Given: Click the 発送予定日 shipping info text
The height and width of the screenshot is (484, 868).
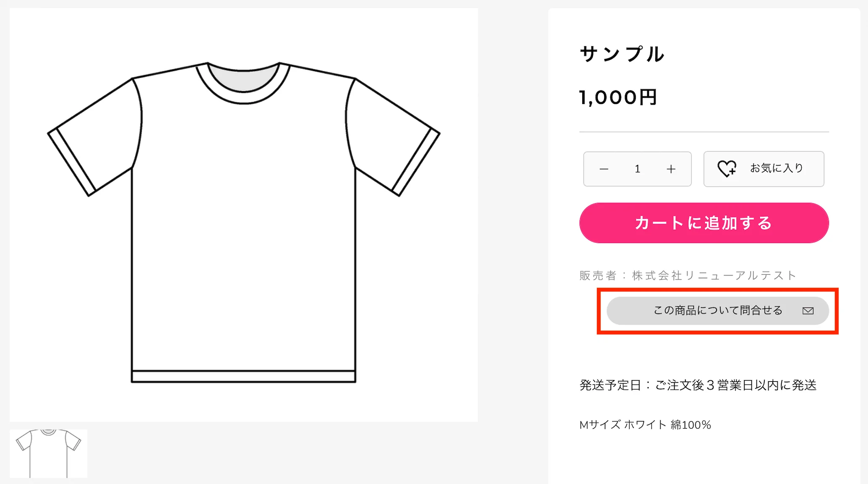Looking at the screenshot, I should [698, 384].
